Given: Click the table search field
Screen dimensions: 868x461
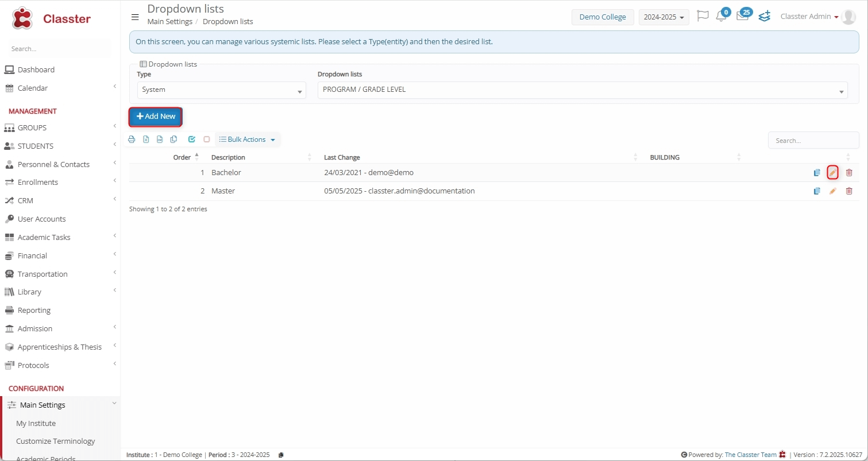Looking at the screenshot, I should [813, 141].
